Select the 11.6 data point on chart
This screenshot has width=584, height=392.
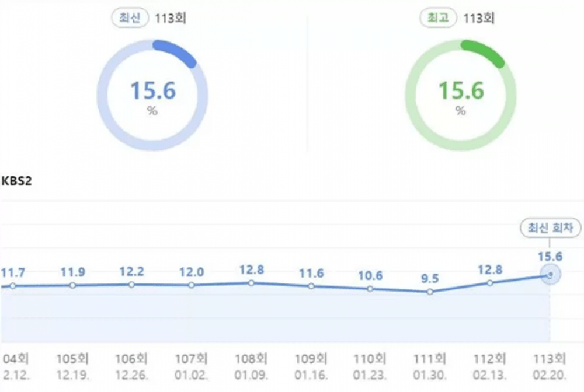(x=311, y=286)
